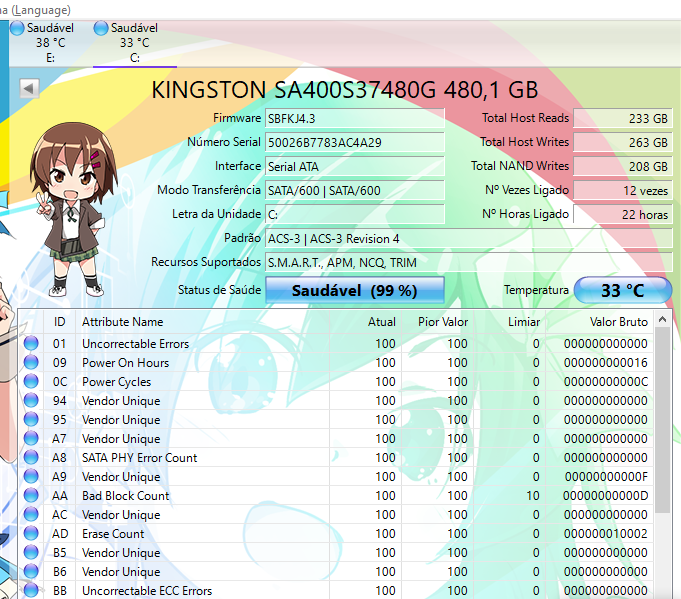Image resolution: width=681 pixels, height=599 pixels.
Task: Click status icon of B6 Vendor Unique row
Action: [31, 571]
